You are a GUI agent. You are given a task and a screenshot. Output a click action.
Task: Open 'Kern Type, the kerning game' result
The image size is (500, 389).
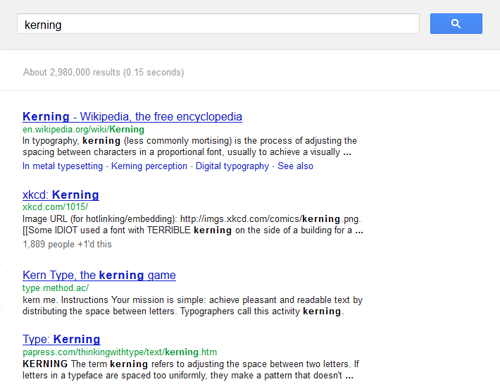(x=99, y=275)
